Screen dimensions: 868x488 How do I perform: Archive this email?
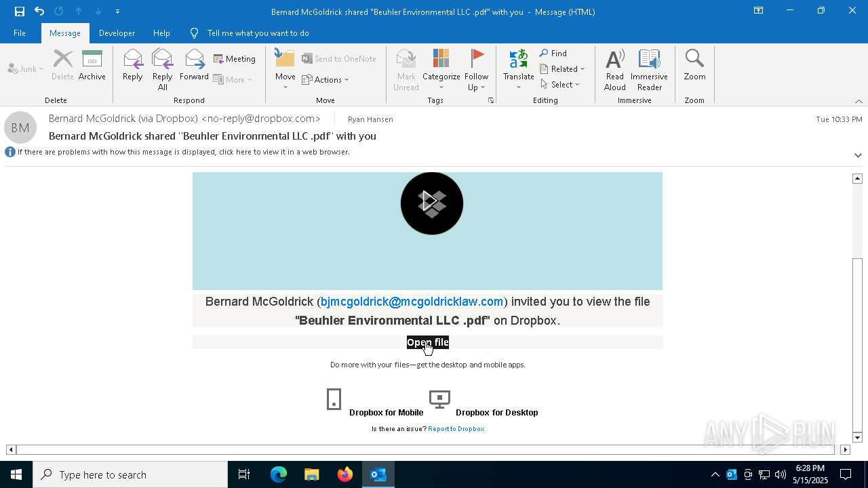point(92,65)
